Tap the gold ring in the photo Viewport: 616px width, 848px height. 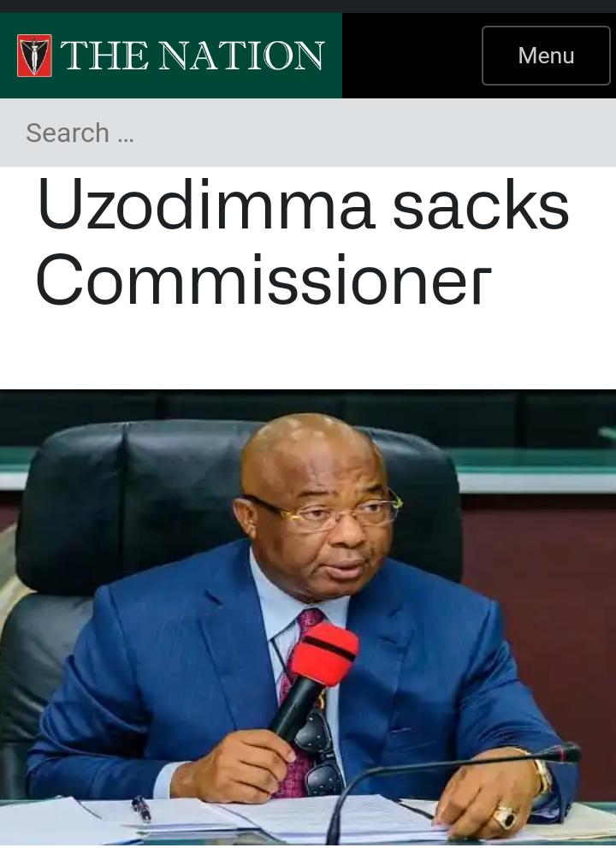click(x=506, y=816)
